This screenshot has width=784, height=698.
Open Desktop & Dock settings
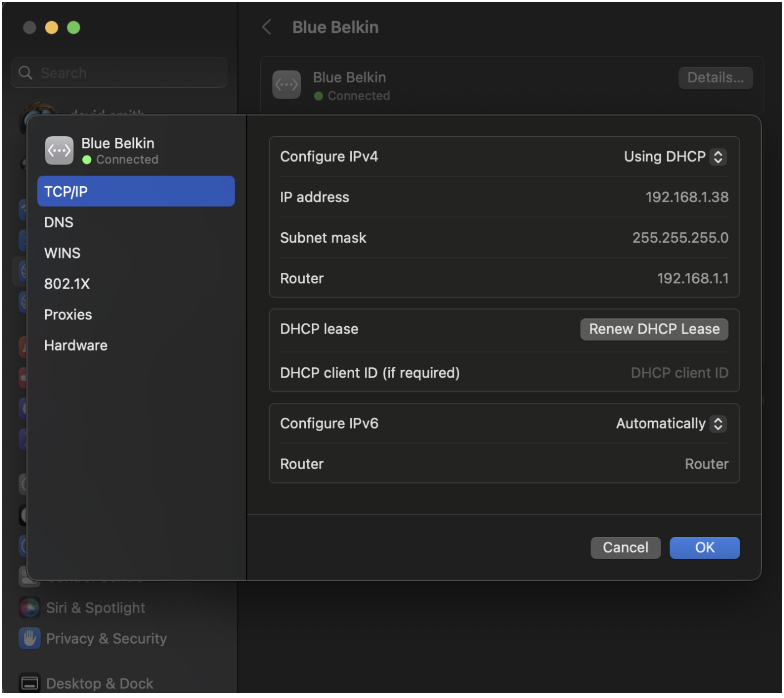point(99,682)
